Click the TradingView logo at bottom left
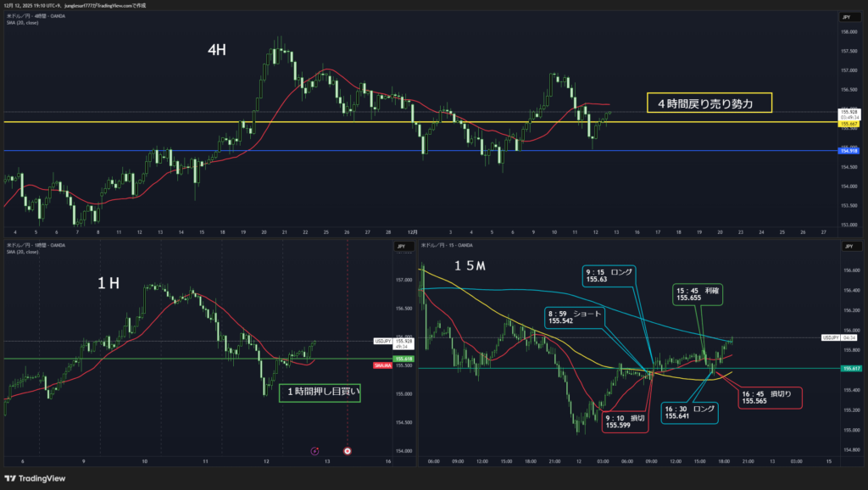Viewport: 868px width, 490px height. (x=34, y=478)
